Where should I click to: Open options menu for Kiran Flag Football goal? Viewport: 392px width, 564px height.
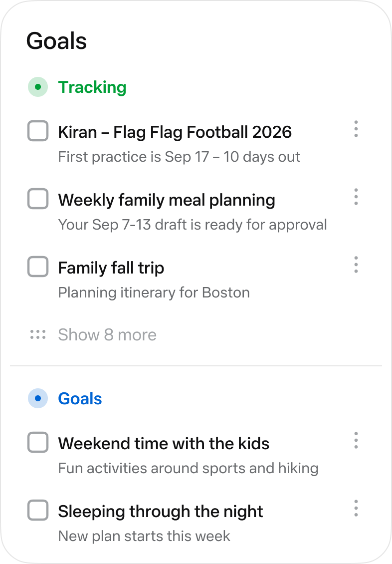356,129
